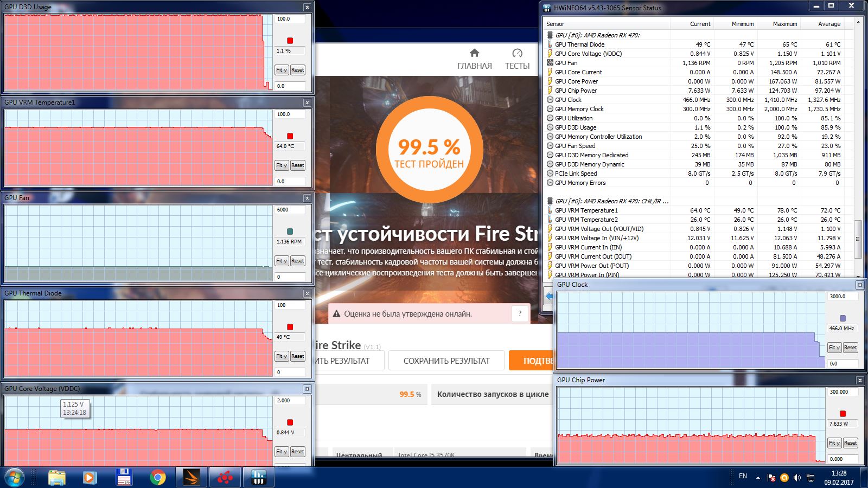This screenshot has width=868, height=488.
Task: Click СОХРАНИТЬ РЕЗУЛЬТАТ button in 3DMark
Action: click(446, 361)
